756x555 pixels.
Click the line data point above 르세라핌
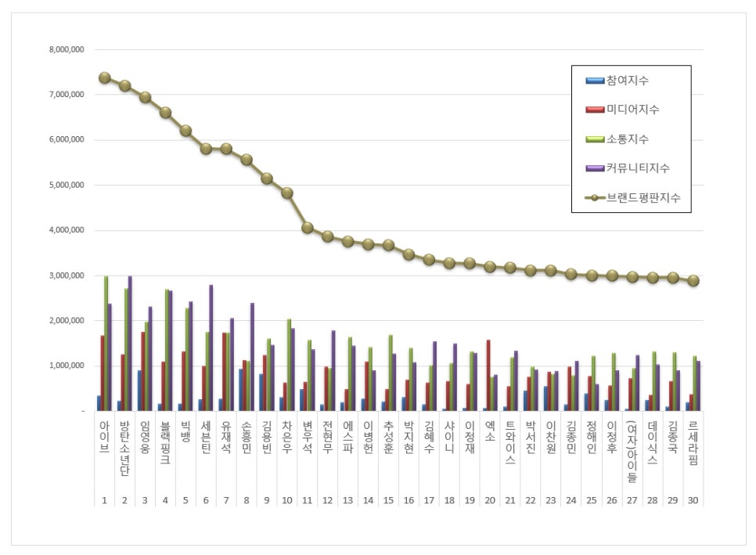coord(693,281)
